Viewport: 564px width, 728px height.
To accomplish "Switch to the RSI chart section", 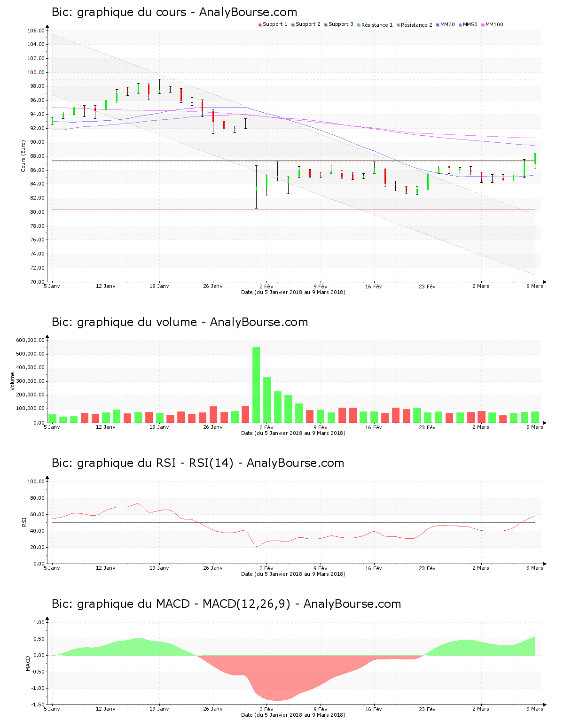I will [x=197, y=463].
